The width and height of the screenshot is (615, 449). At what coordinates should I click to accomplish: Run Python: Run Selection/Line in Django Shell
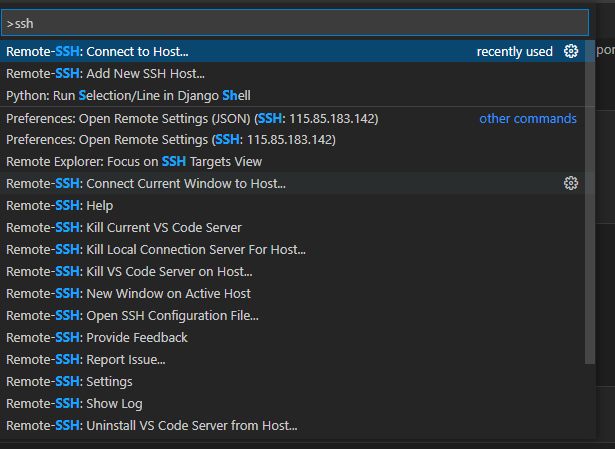292,95
